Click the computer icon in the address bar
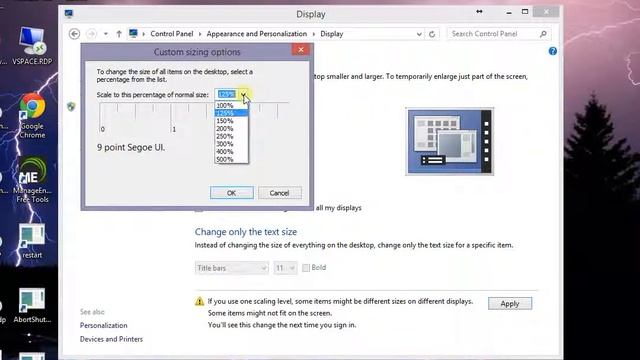Screen dimensions: 640x360 coord(133,33)
